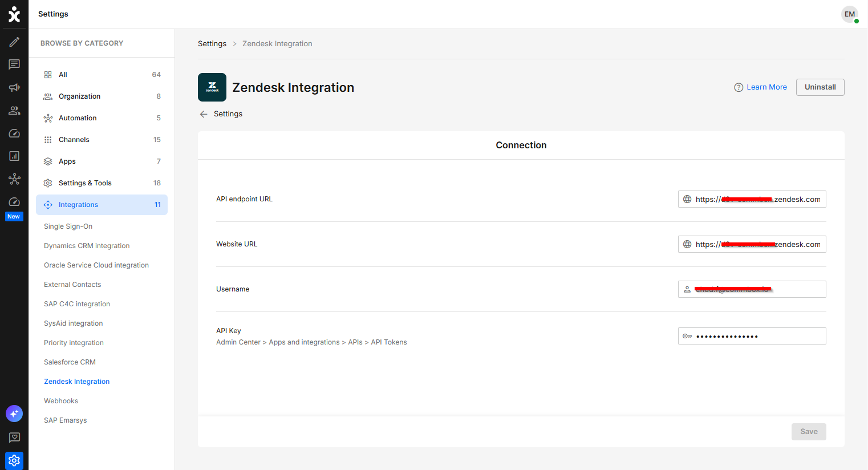Viewport: 868px width, 470px height.
Task: Focus the API Key password field
Action: (x=752, y=336)
